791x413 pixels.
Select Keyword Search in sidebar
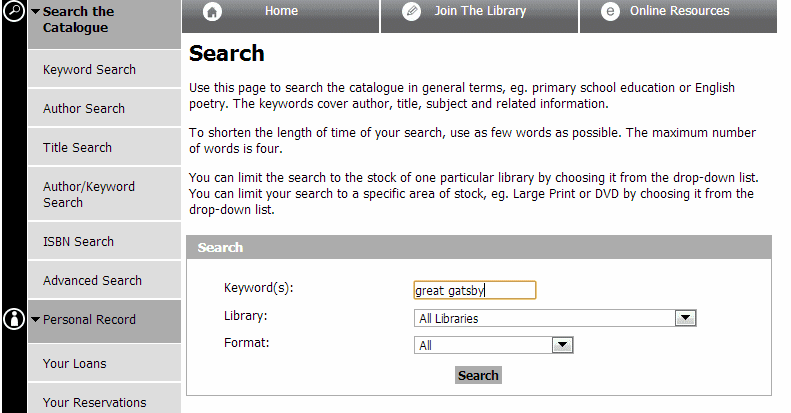pyautogui.click(x=89, y=70)
